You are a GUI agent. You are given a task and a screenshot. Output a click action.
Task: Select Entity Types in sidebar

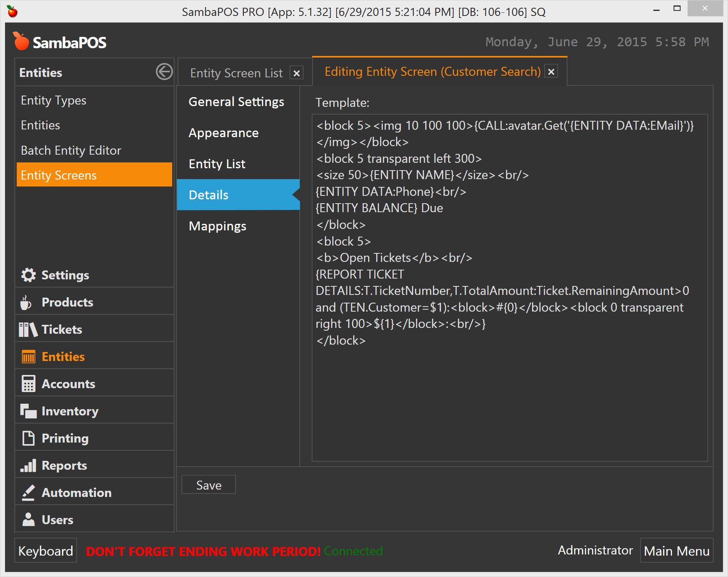pyautogui.click(x=94, y=100)
